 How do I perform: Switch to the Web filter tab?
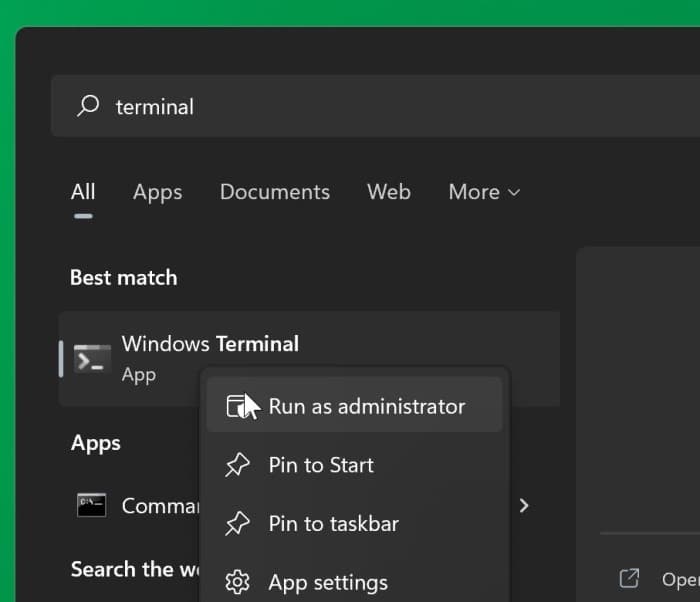pyautogui.click(x=389, y=192)
